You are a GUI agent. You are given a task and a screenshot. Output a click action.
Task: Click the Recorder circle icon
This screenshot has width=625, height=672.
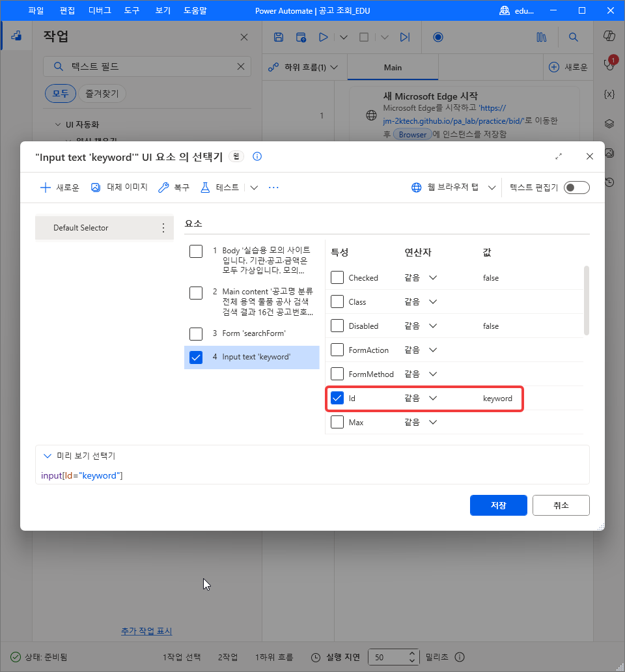pos(437,37)
